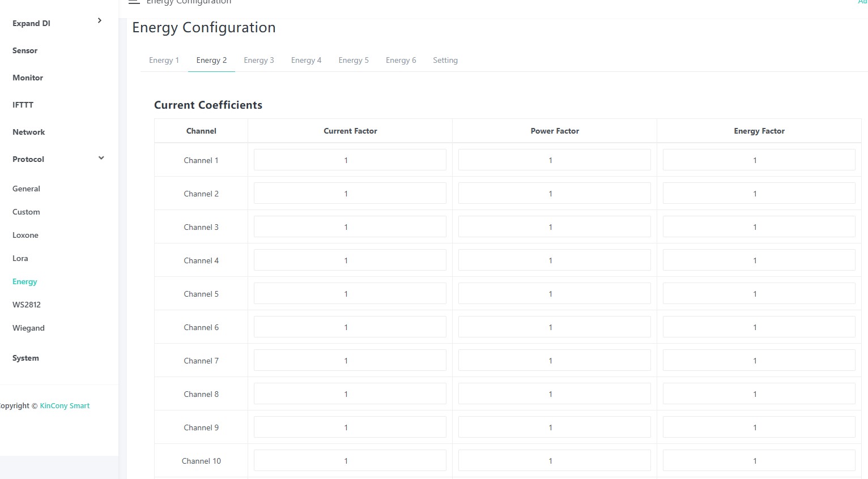Open the Sensor menu item
This screenshot has height=479, width=868.
click(x=25, y=50)
